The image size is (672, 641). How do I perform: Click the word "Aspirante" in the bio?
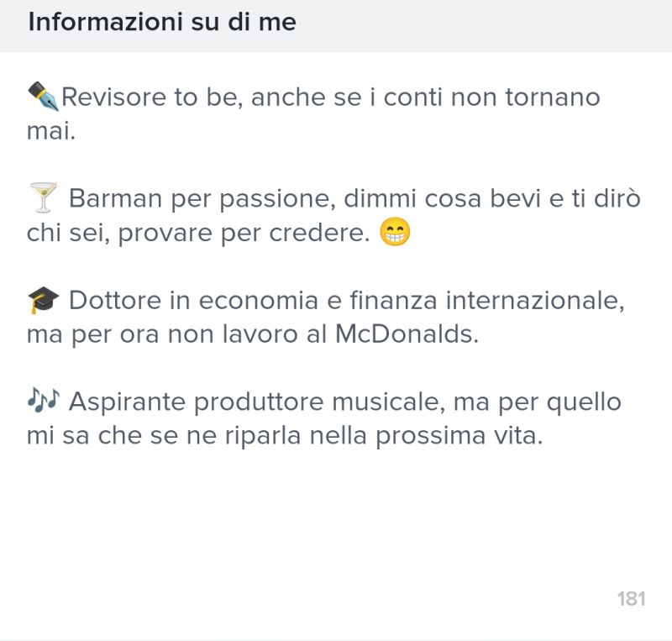pyautogui.click(x=128, y=402)
